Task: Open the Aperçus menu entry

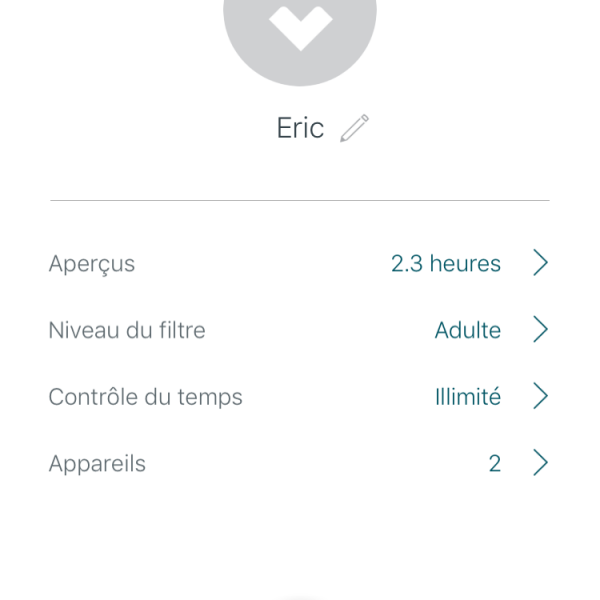Action: tap(92, 264)
